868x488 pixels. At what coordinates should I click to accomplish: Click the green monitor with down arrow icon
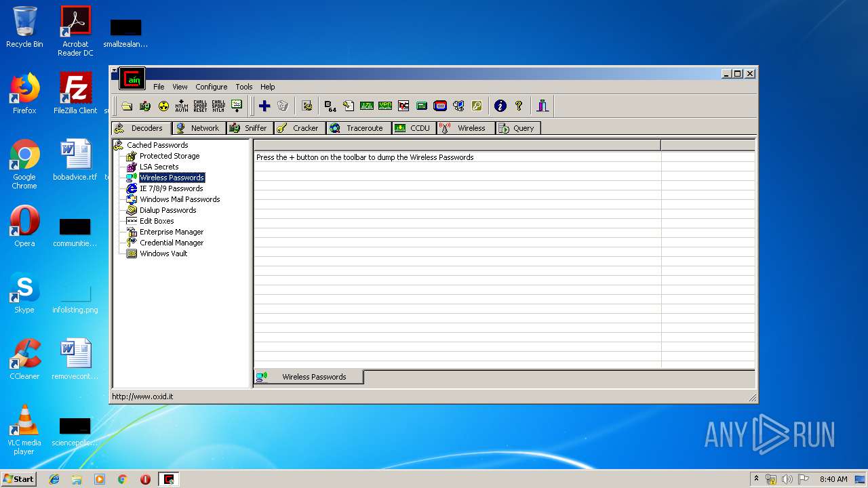pos(237,106)
